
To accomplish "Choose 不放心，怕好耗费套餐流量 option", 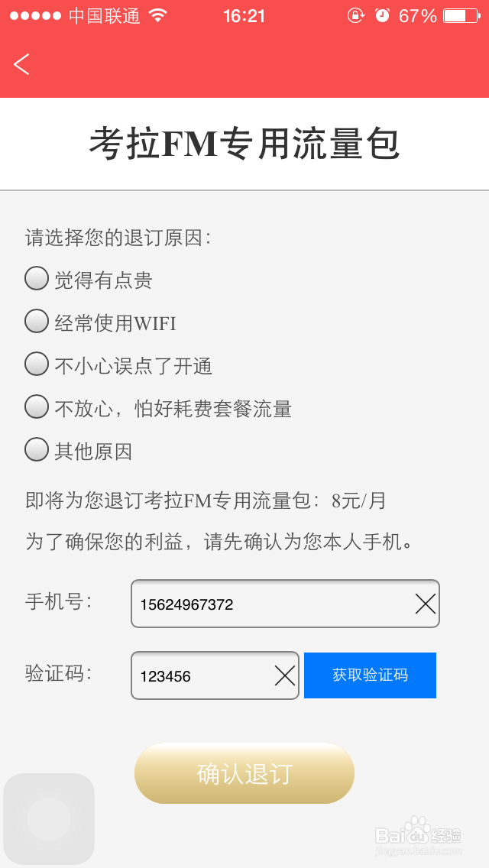I will [37, 407].
